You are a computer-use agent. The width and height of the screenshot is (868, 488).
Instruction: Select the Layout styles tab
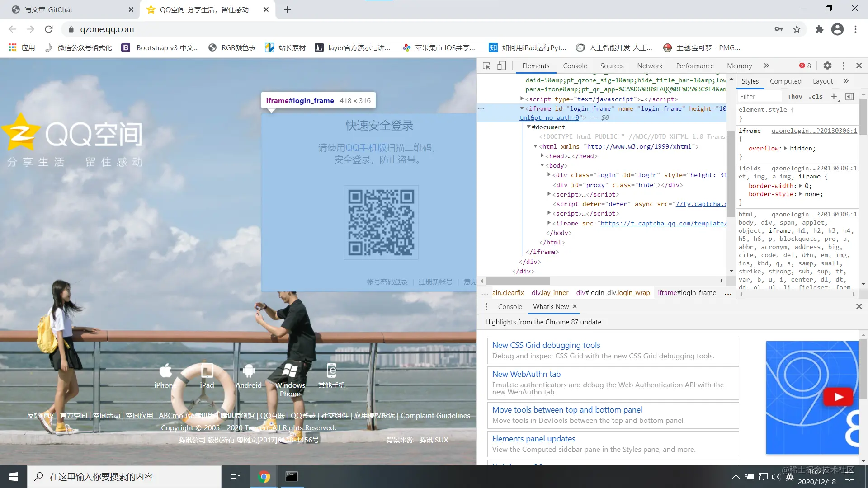click(823, 81)
